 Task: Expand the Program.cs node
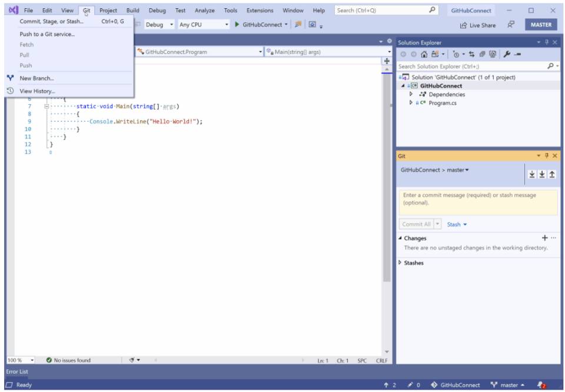tap(411, 102)
